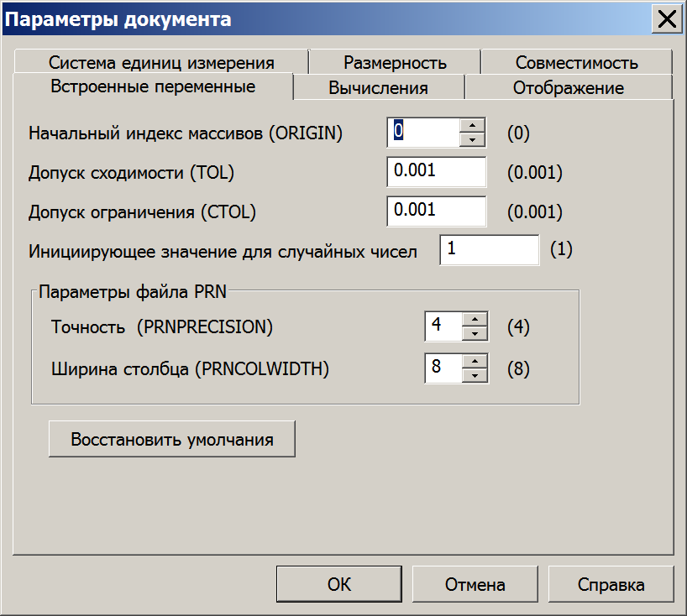Open the Вычисления tab
687x616 pixels.
(x=379, y=87)
